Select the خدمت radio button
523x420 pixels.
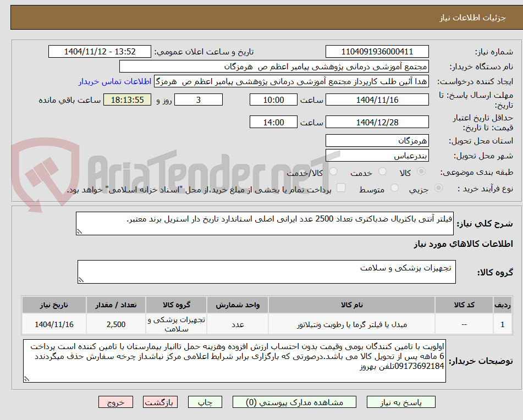[x=383, y=172]
